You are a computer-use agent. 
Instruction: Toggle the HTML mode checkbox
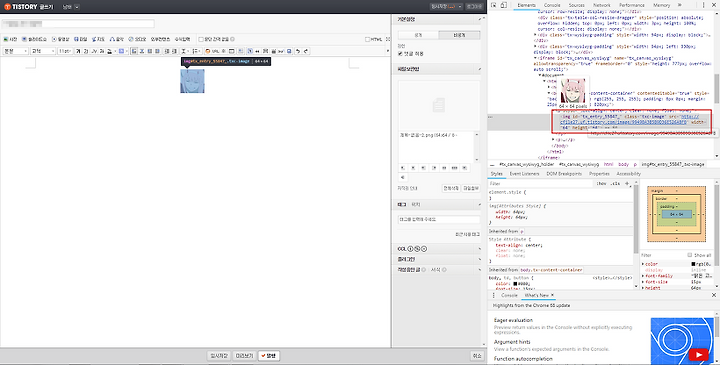pyautogui.click(x=367, y=39)
